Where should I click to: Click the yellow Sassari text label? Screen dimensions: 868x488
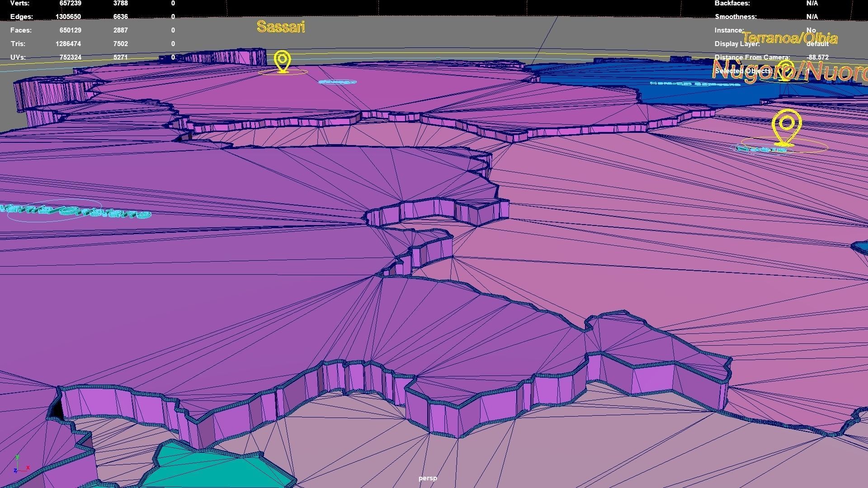point(281,27)
